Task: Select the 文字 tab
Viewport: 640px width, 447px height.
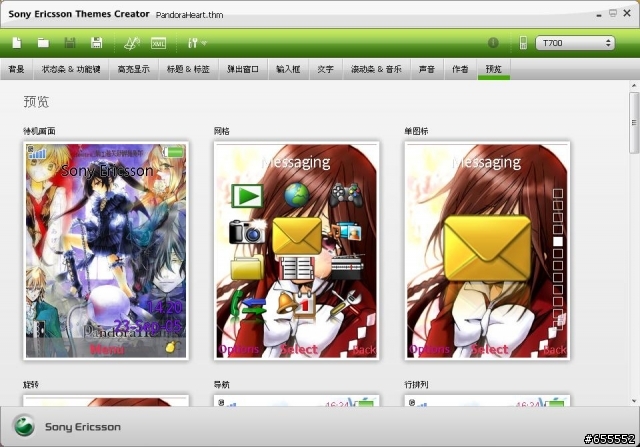Action: click(x=326, y=69)
